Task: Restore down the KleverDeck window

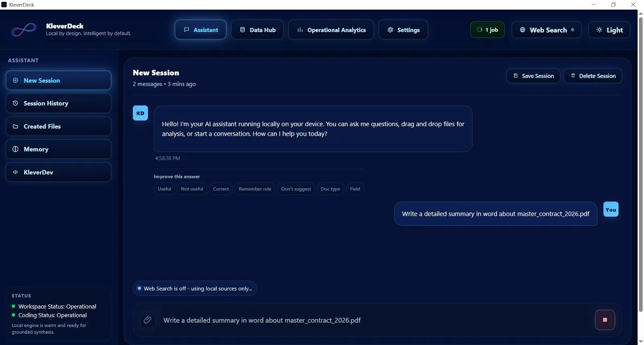Action: click(x=613, y=5)
